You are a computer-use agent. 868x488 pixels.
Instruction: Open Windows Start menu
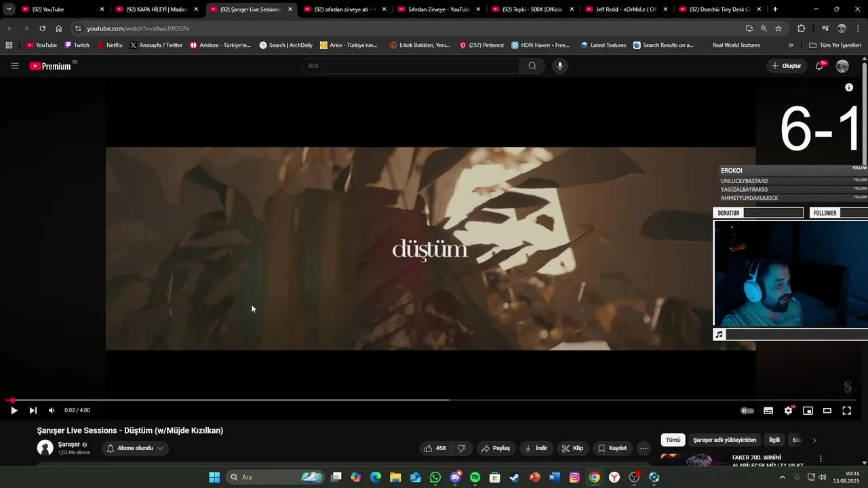pos(214,477)
